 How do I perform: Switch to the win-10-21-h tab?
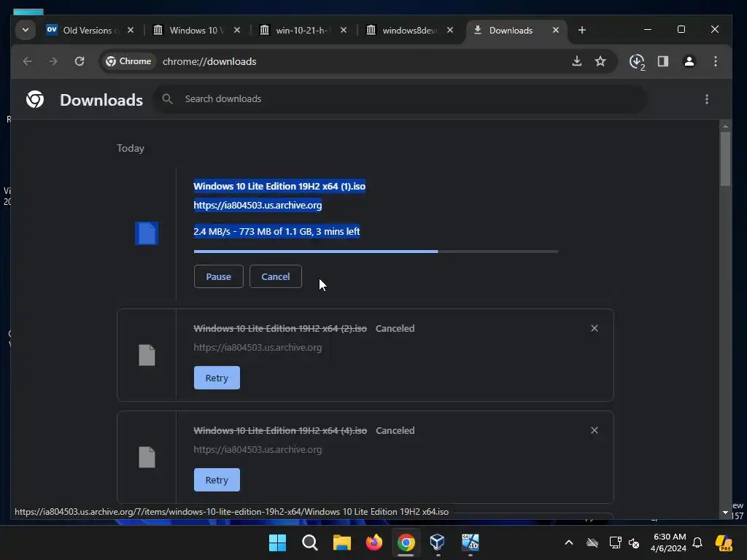coord(303,30)
